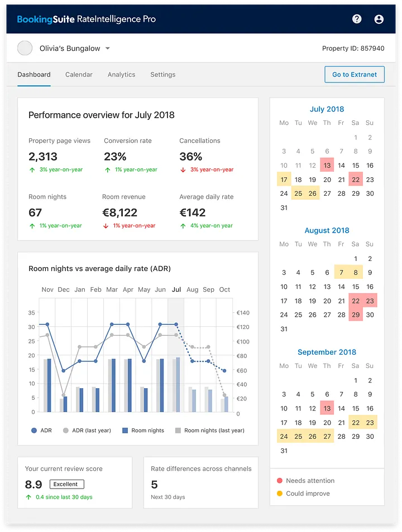Viewport: 402px width, 532px height.
Task: Click the red down arrow under Cancellations
Action: click(183, 170)
